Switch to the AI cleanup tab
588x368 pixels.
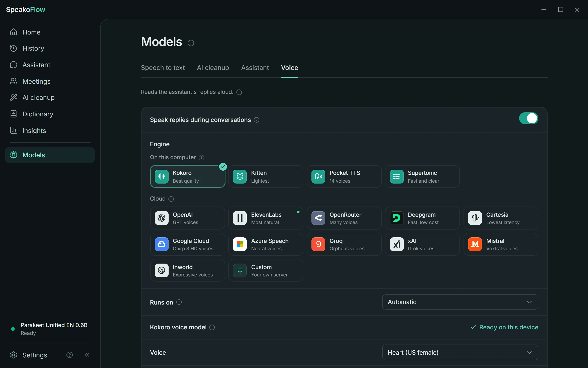213,68
